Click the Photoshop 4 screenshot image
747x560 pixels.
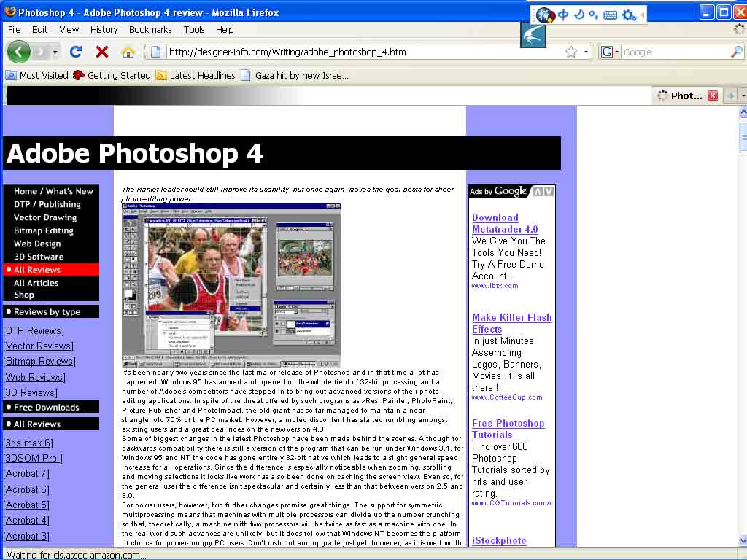click(231, 285)
